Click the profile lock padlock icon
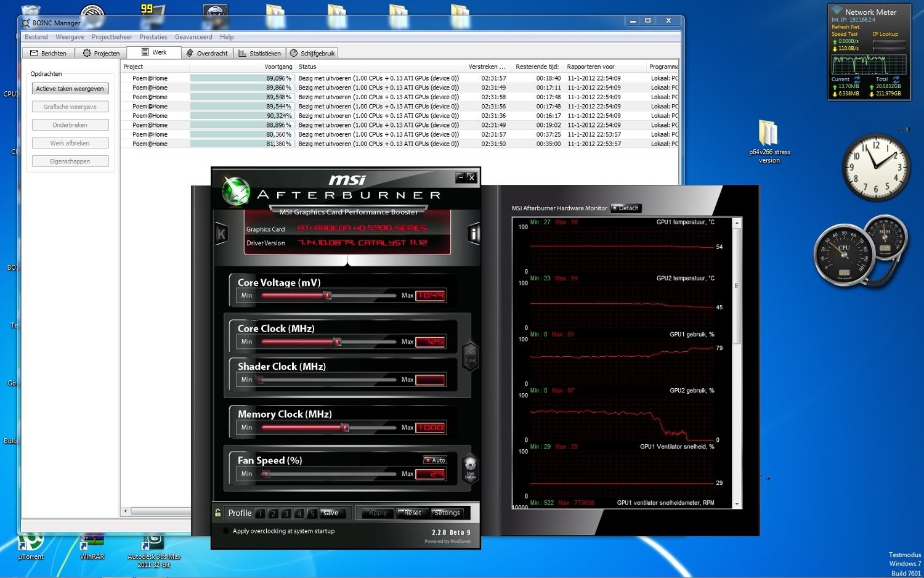 217,513
